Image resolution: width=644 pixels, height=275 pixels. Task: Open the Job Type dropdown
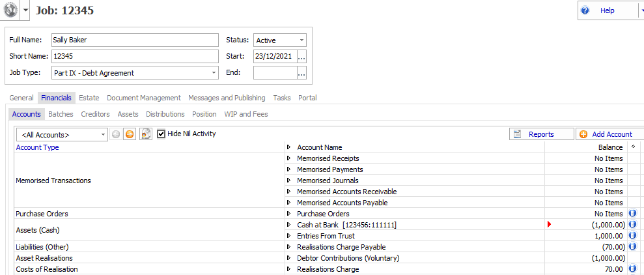(x=135, y=73)
